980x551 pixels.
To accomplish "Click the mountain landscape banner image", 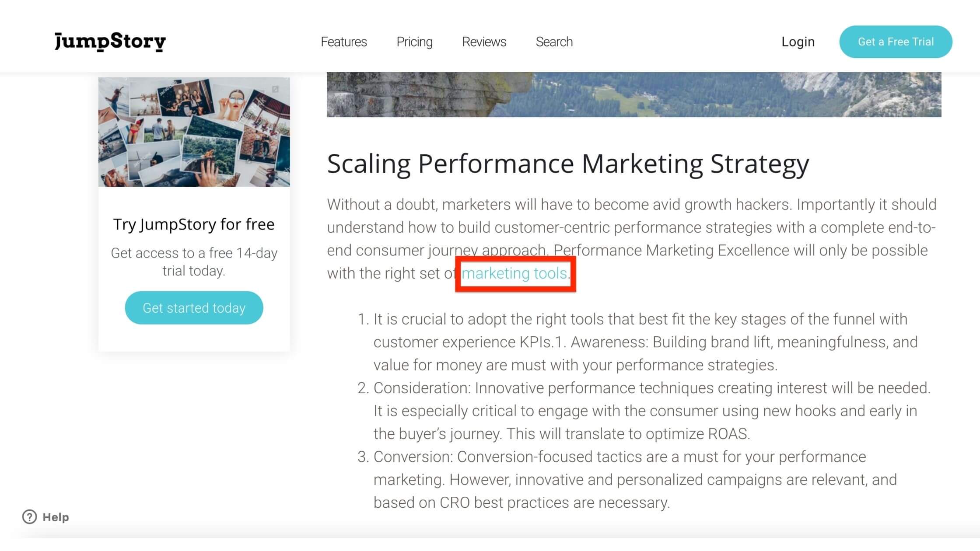I will pos(634,94).
